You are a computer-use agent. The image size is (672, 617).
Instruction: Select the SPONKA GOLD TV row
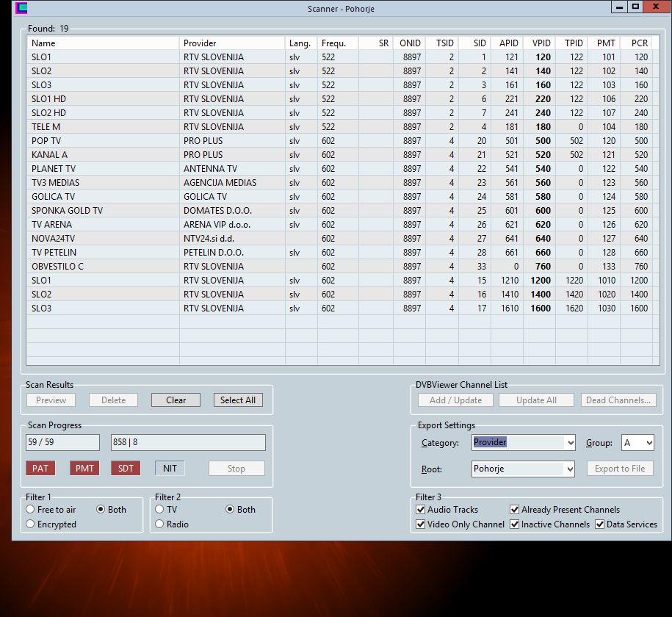click(x=343, y=211)
